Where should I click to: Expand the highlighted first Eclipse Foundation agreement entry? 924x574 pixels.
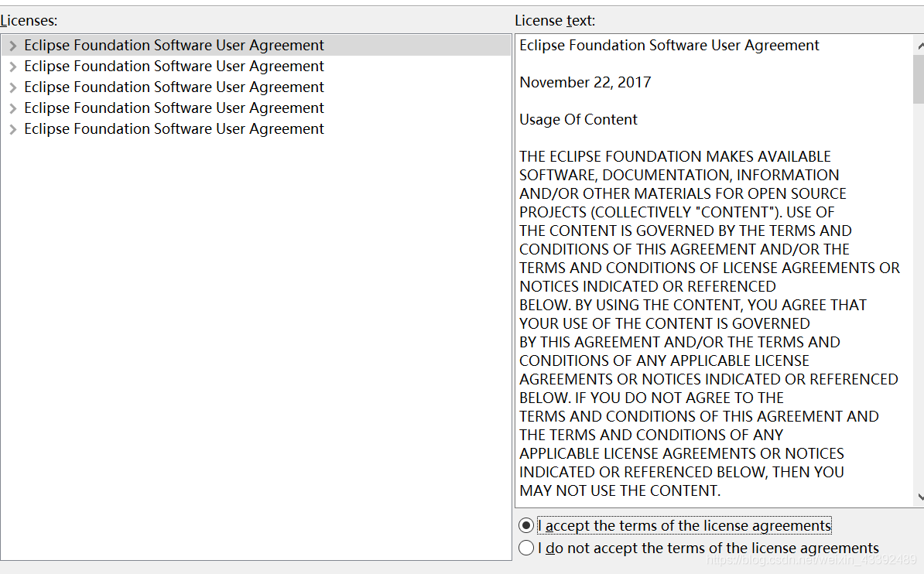[x=13, y=46]
